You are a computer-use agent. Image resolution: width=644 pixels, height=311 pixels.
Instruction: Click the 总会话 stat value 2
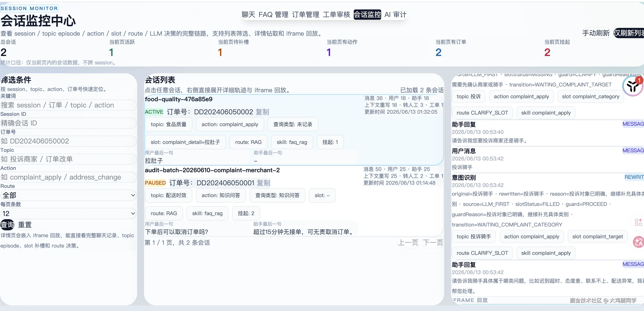[3, 52]
